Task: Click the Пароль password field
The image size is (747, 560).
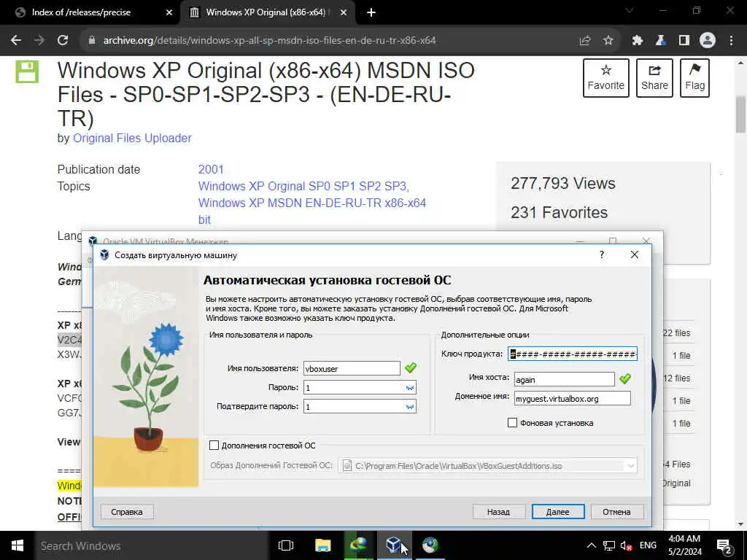Action: pos(360,388)
